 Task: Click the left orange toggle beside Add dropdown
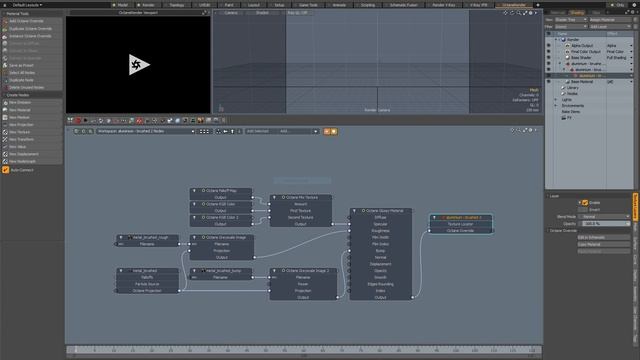click(327, 131)
